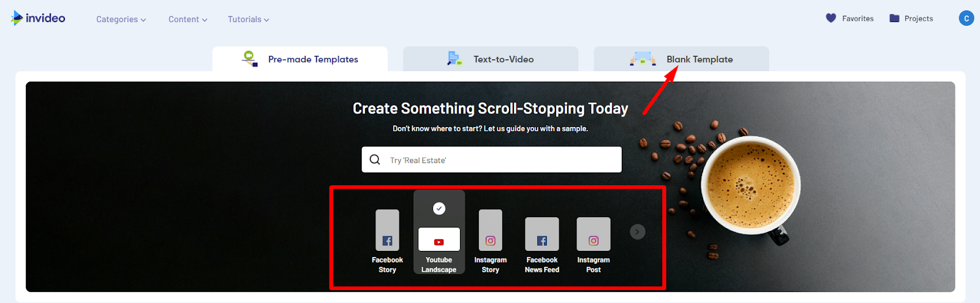This screenshot has width=980, height=303.
Task: Click the InVideo logo
Action: coord(38,18)
